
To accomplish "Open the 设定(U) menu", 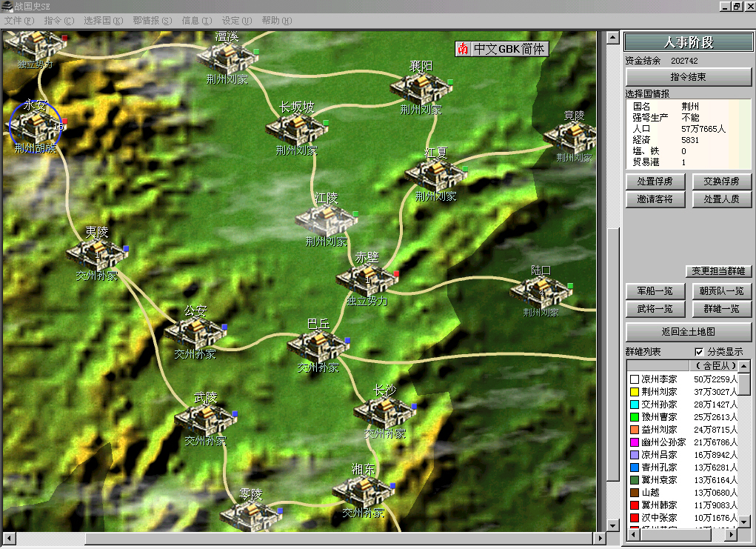I will point(236,20).
